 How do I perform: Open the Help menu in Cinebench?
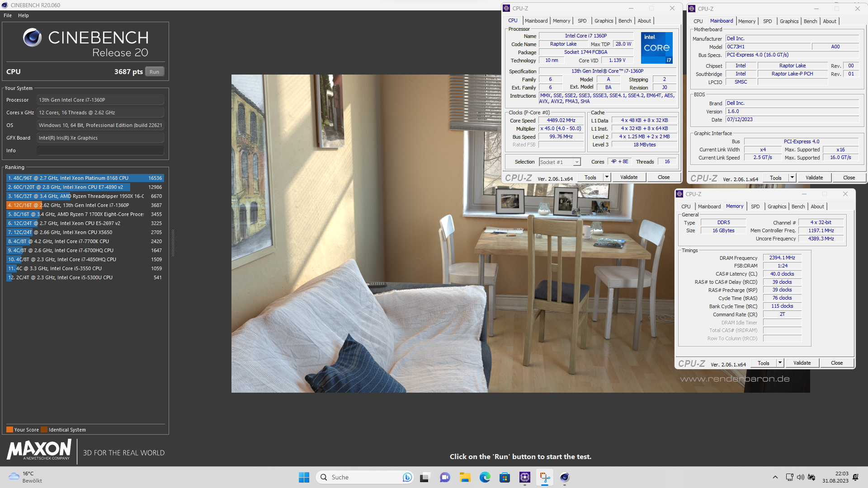24,15
